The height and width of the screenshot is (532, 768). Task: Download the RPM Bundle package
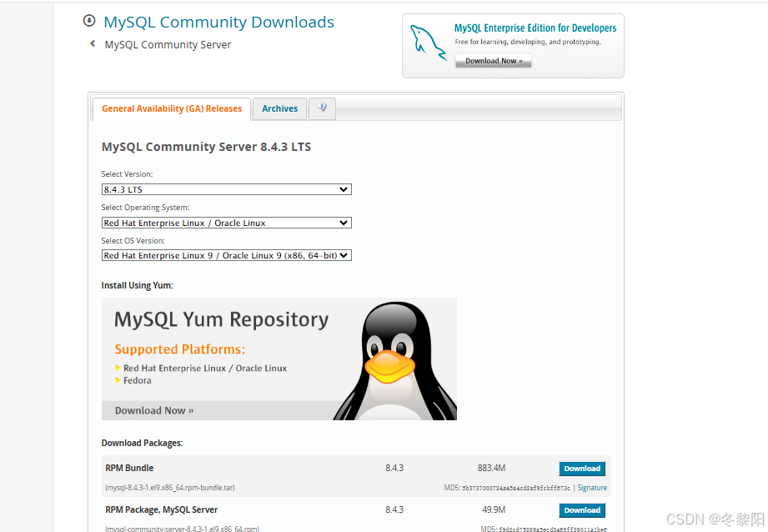click(x=582, y=469)
